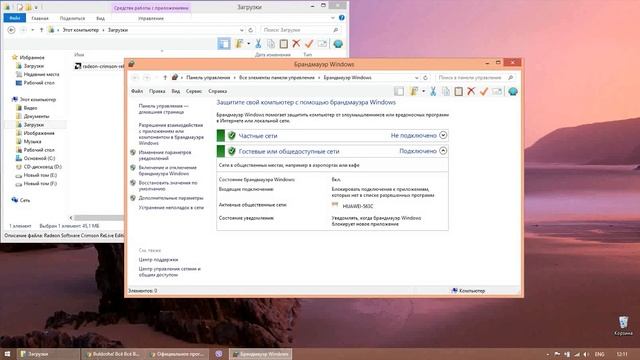Click the highlighted layout pane icon in the Загрузки window
The height and width of the screenshot is (360, 640).
(x=224, y=44)
